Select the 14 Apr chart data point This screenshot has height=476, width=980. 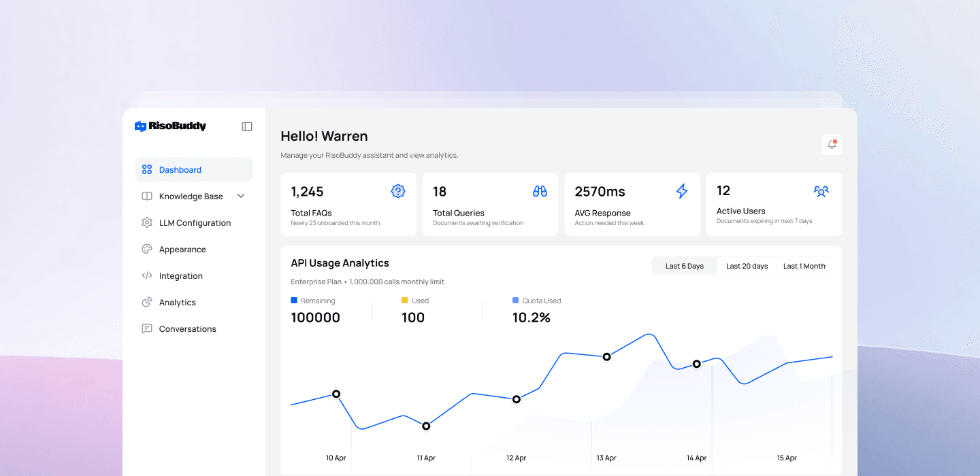point(696,364)
